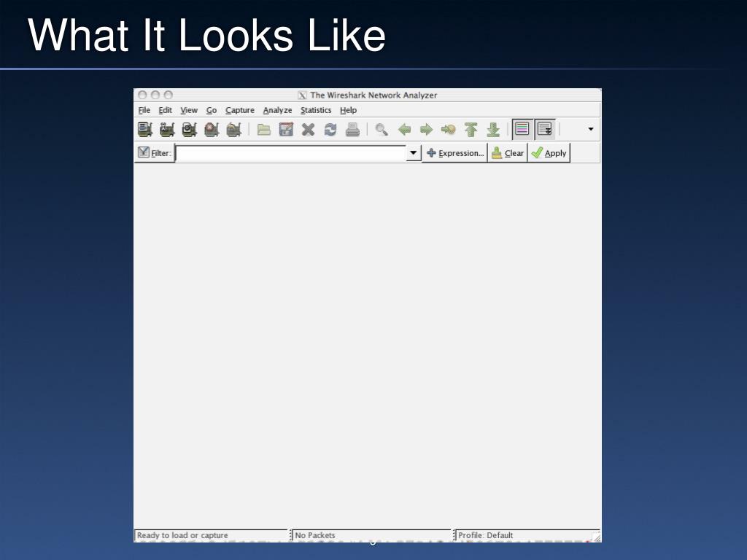Open the Capture menu

[x=239, y=110]
